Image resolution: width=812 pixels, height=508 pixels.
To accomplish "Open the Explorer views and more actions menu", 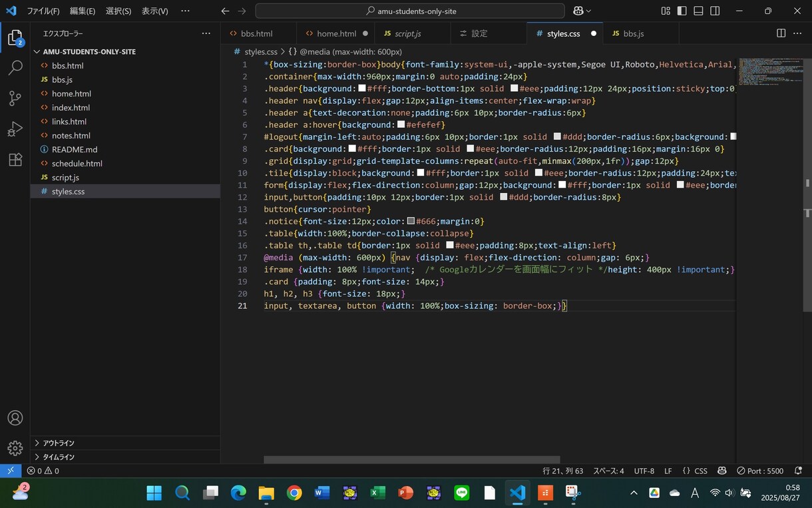I will point(206,33).
